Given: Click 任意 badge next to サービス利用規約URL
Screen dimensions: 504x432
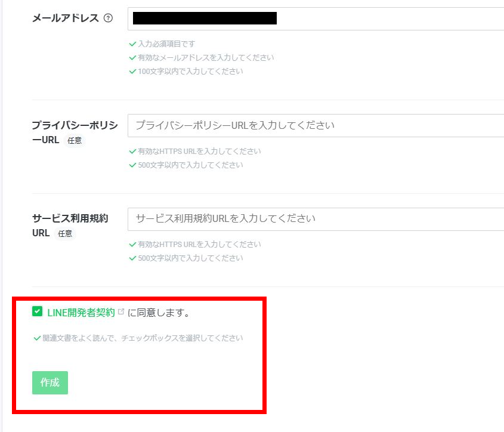Looking at the screenshot, I should 64,234.
